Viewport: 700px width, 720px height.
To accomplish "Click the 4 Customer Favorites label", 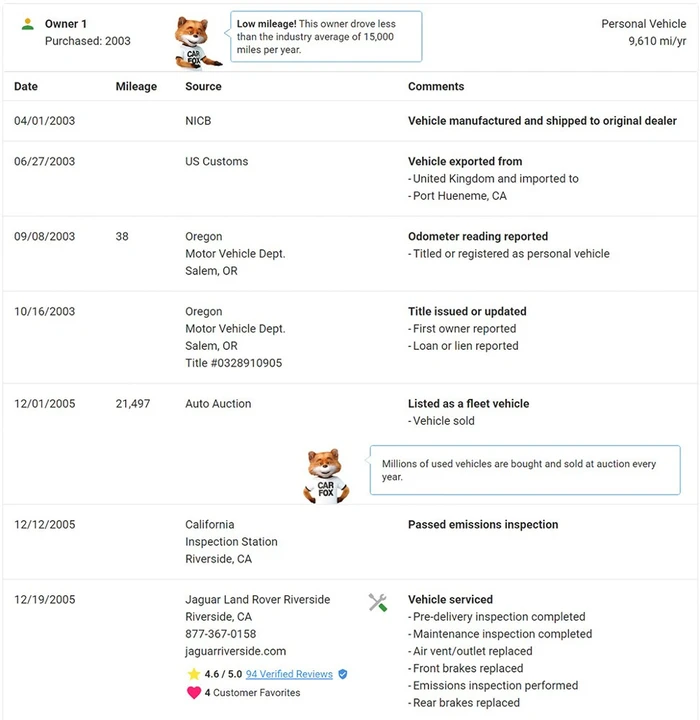I will 252,692.
